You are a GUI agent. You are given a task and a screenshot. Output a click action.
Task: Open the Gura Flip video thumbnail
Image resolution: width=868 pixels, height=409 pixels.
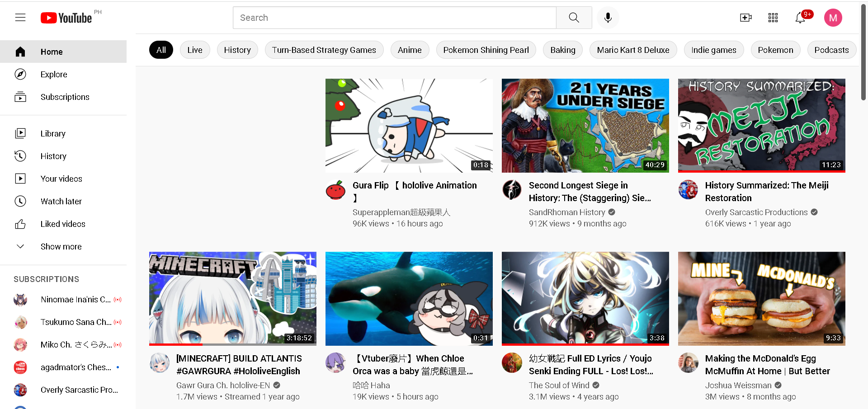click(409, 126)
